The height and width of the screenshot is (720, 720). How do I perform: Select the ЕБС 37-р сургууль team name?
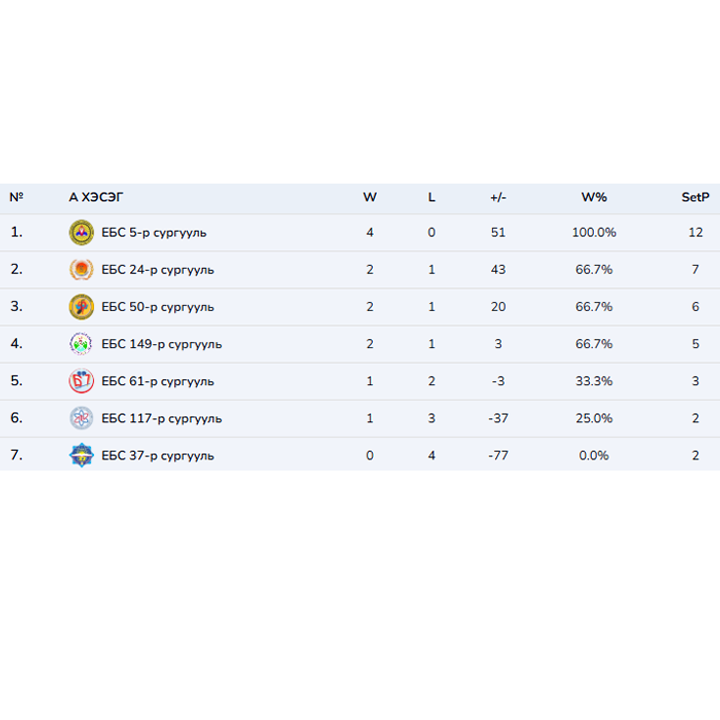157,456
